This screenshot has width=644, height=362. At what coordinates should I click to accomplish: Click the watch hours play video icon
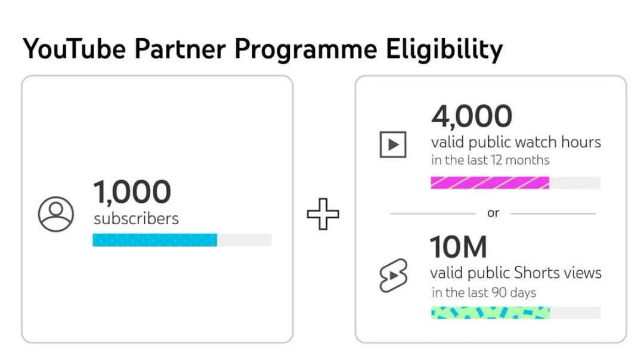(393, 144)
